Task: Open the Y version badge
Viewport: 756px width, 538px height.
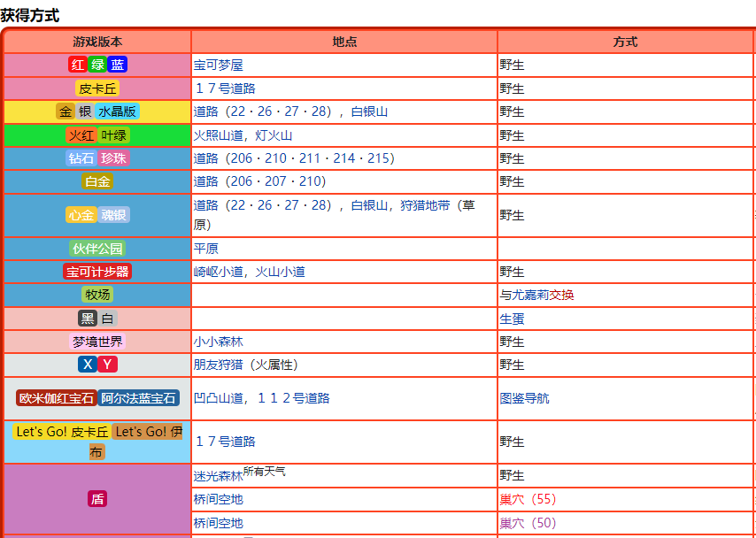Action: tap(107, 365)
